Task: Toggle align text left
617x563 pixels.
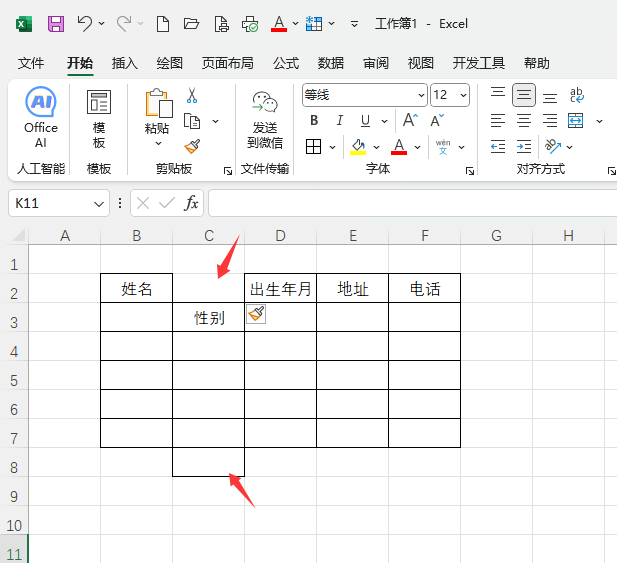Action: [498, 120]
